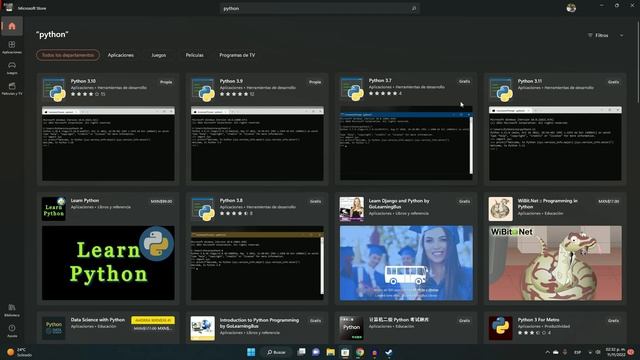Viewport: 640px width, 360px height.
Task: Open the Python 3.11 terminal screenshot
Action: pyautogui.click(x=555, y=143)
